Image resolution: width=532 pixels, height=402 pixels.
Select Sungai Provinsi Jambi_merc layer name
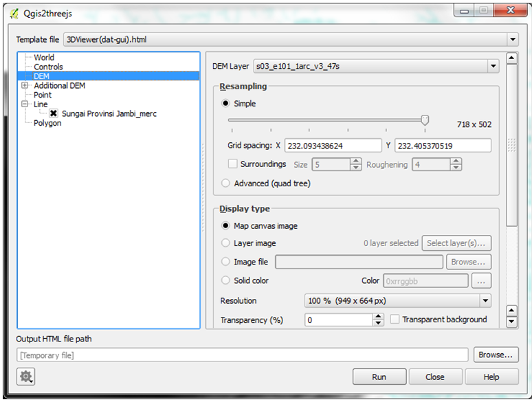click(109, 113)
